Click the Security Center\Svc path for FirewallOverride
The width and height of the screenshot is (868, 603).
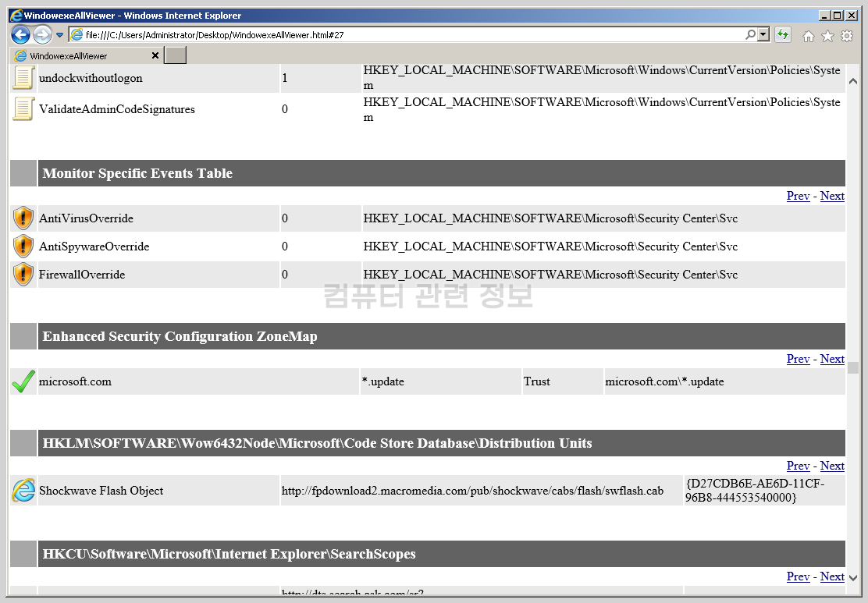[x=550, y=275]
